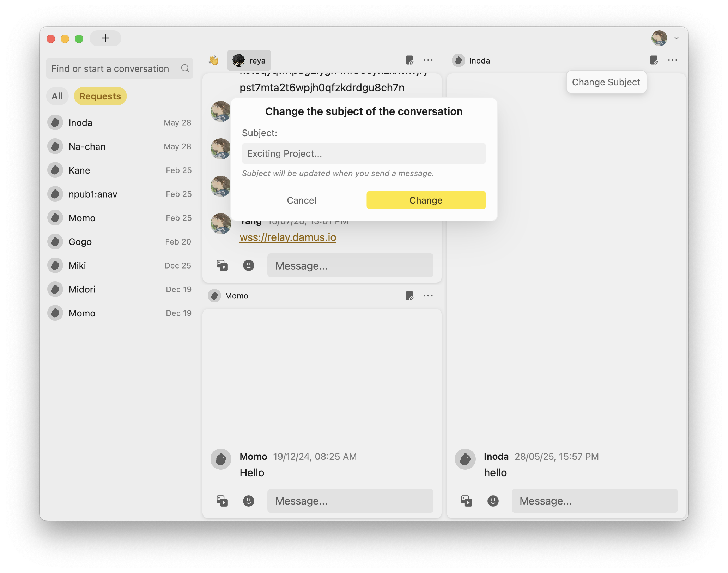Screen dimensions: 728x573
Task: Choose Change Subject menu entry
Action: [606, 82]
